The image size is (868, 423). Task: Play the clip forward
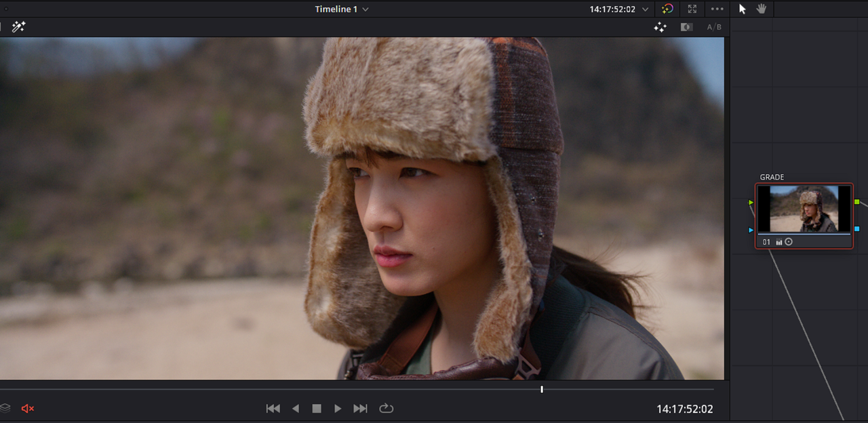coord(338,408)
